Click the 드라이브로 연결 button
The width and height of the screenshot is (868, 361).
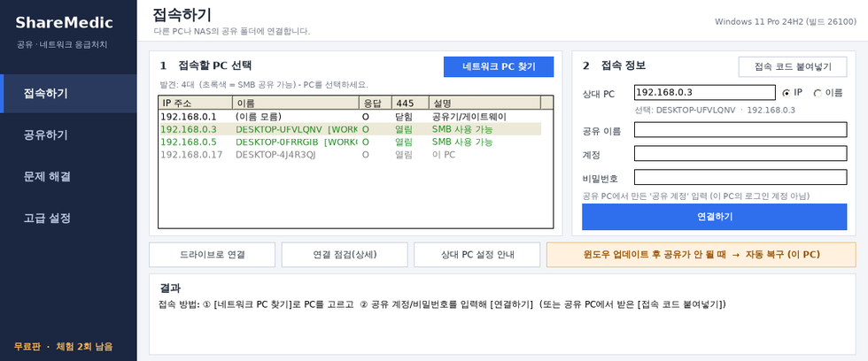pyautogui.click(x=212, y=255)
